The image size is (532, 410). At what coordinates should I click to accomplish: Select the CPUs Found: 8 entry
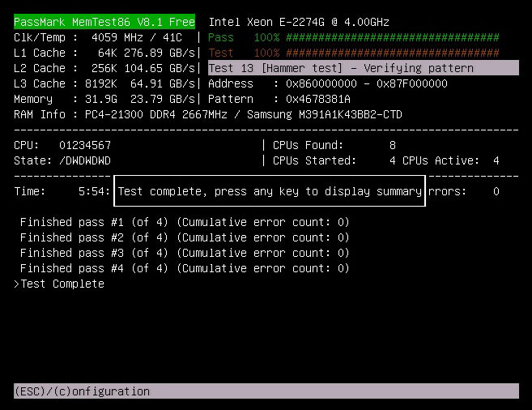point(334,145)
